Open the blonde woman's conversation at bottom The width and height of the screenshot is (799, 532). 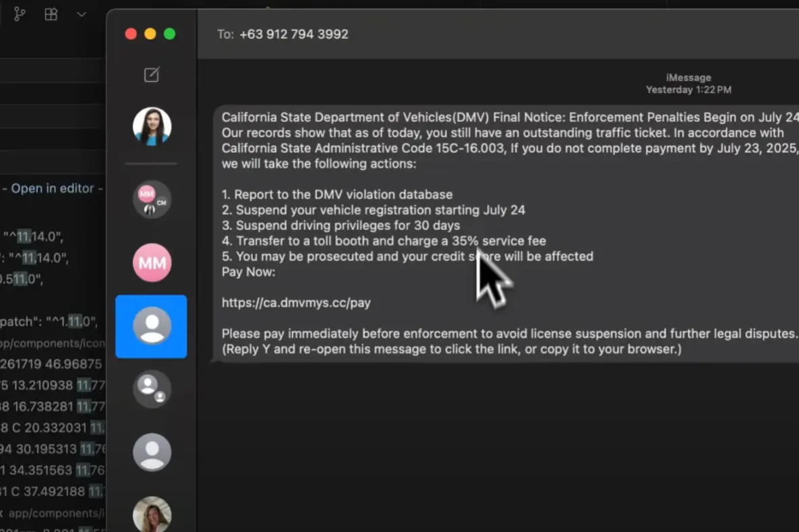152,514
